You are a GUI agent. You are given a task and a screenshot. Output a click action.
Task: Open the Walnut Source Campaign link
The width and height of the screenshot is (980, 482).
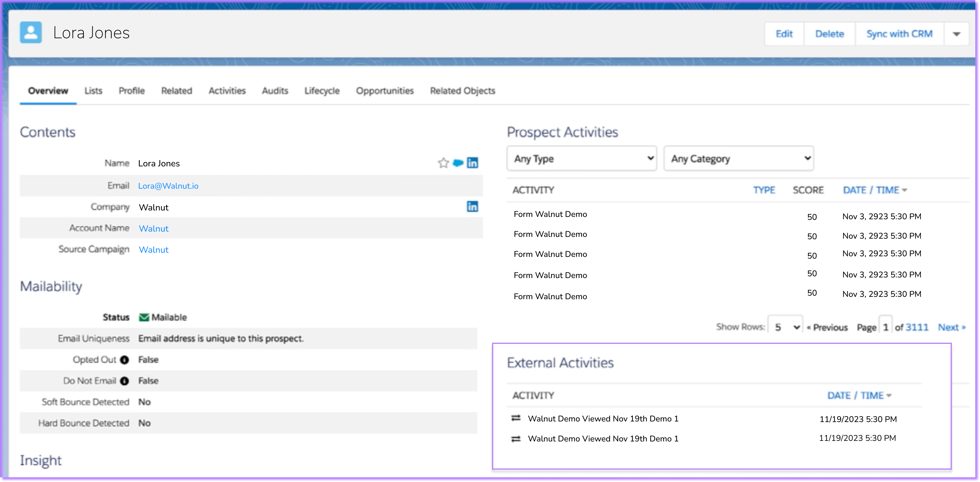coord(154,250)
